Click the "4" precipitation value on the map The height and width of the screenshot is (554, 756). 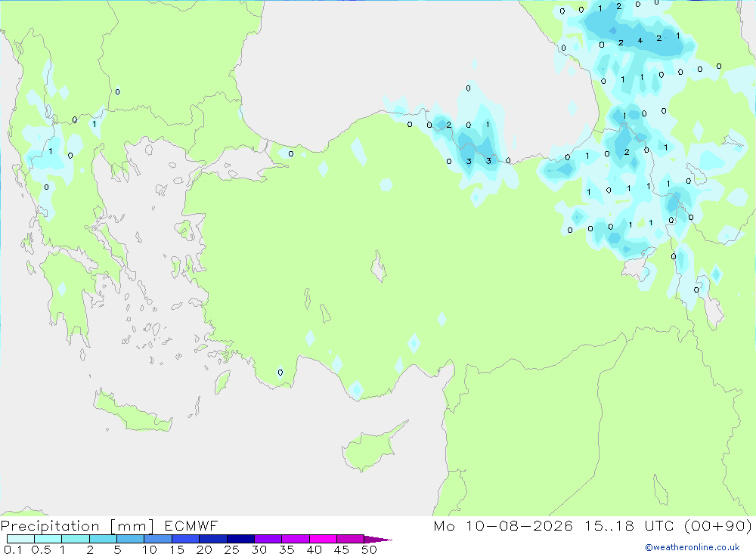(x=640, y=41)
